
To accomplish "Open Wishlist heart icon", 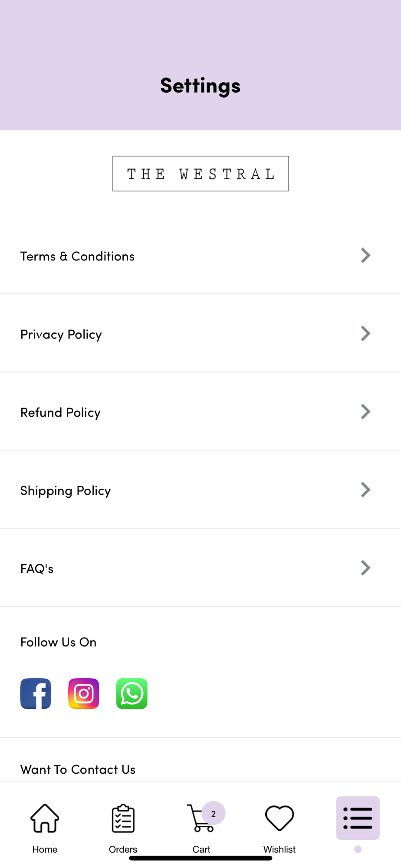I will (x=279, y=819).
